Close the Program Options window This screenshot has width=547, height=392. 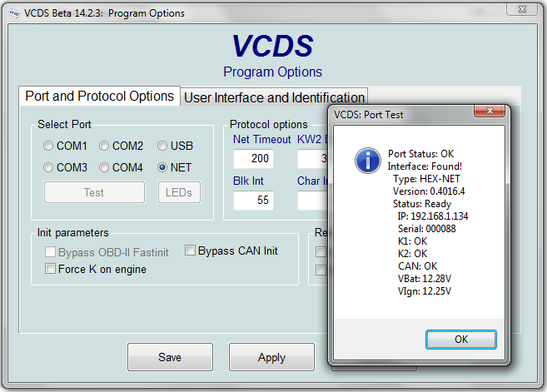tap(522, 9)
